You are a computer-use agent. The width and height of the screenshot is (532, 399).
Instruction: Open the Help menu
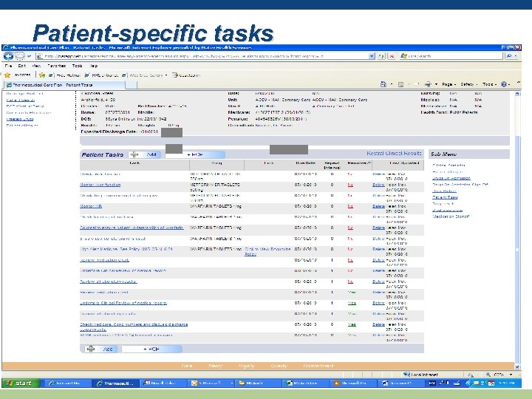point(94,66)
